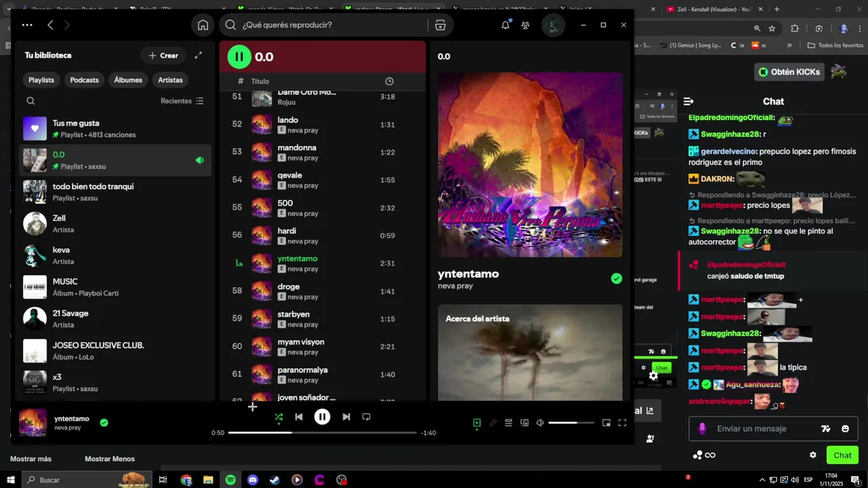Open keva artist in library
This screenshot has width=868, height=488.
[x=115, y=256]
